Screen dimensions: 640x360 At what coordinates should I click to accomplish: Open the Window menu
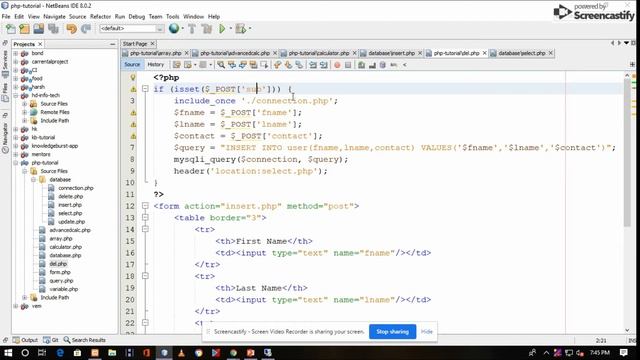(193, 17)
